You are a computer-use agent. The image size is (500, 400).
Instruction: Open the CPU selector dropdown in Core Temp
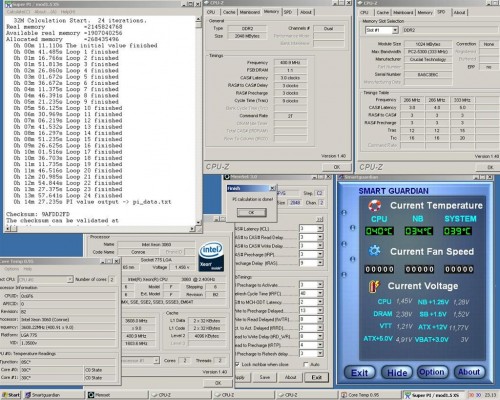click(70, 279)
